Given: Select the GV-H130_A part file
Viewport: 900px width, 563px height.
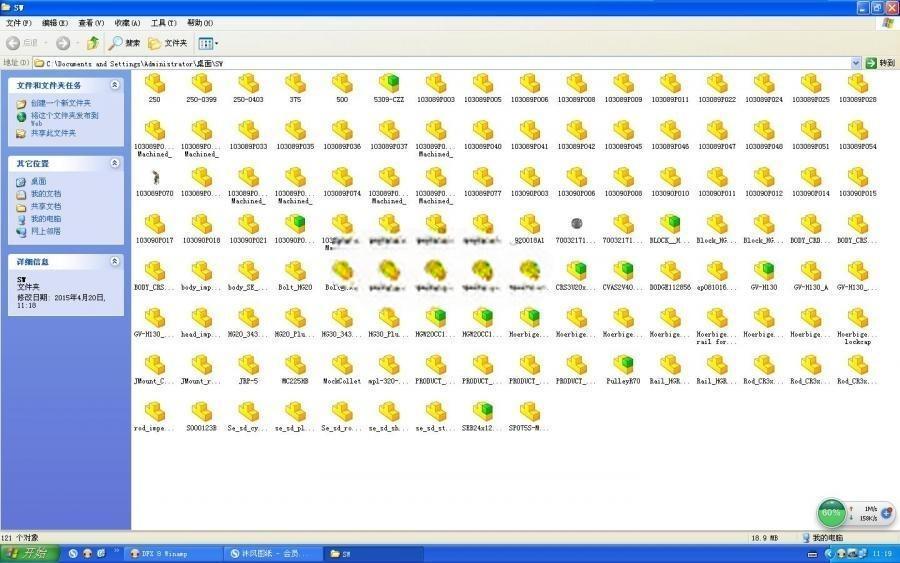Looking at the screenshot, I should [811, 272].
